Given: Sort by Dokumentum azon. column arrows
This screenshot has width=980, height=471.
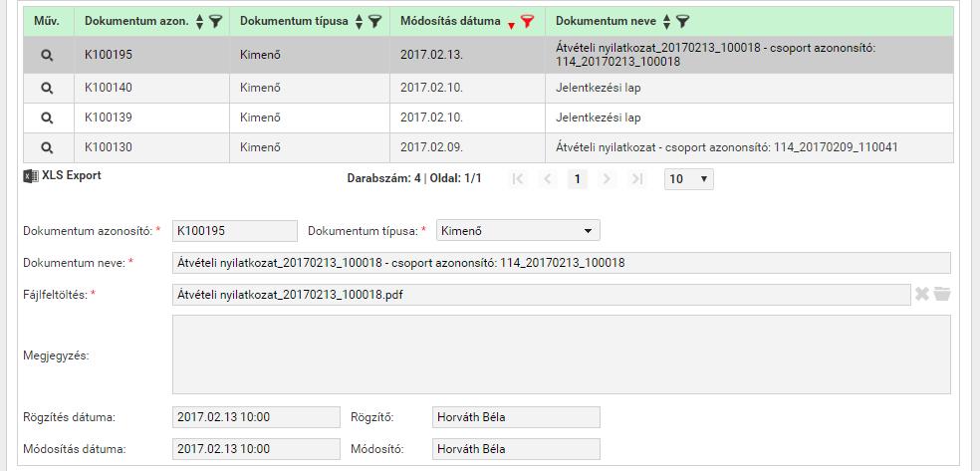Looking at the screenshot, I should click(199, 22).
